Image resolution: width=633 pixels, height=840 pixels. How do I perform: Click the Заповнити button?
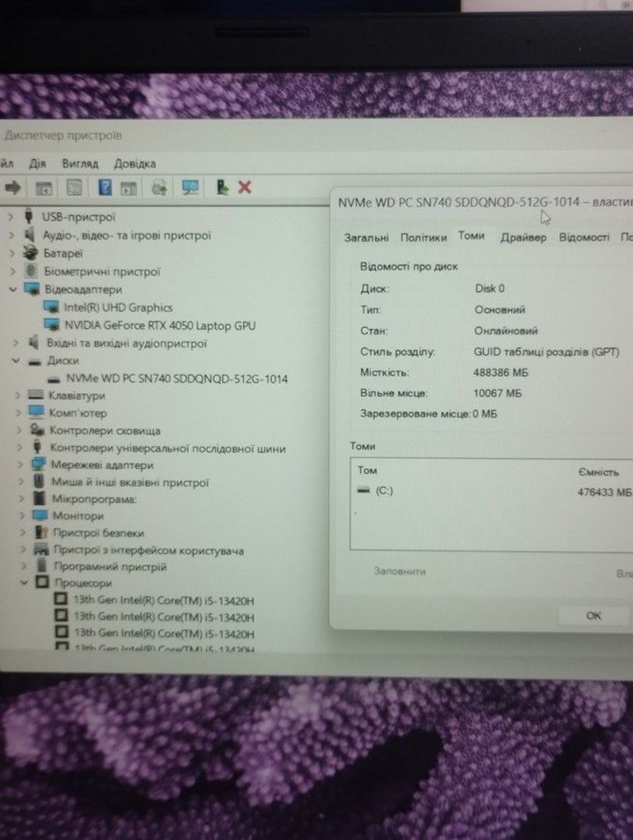400,571
